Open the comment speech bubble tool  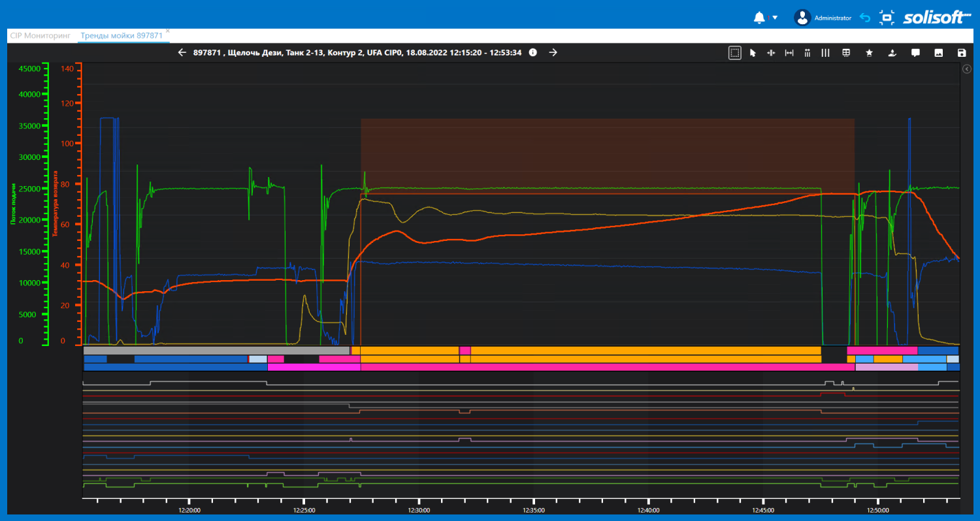916,53
